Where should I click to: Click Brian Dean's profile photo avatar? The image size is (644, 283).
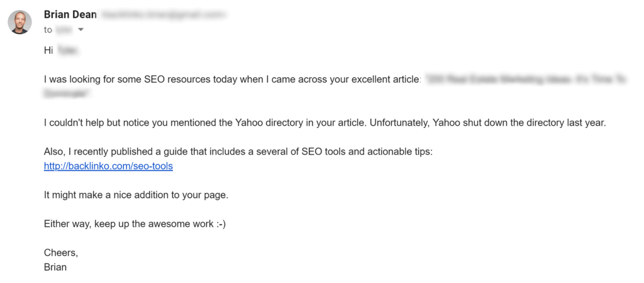[20, 22]
